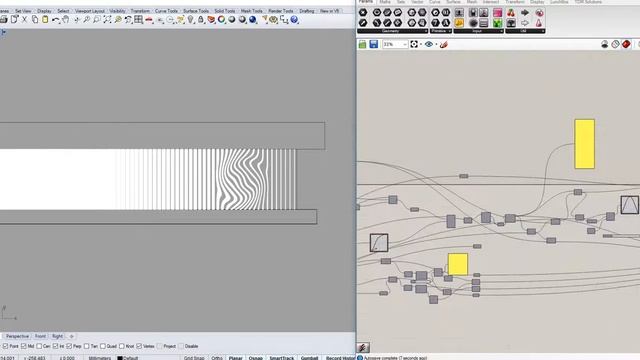The height and width of the screenshot is (360, 640).
Task: Toggle the Mid osnap checkbox
Action: pos(24,346)
